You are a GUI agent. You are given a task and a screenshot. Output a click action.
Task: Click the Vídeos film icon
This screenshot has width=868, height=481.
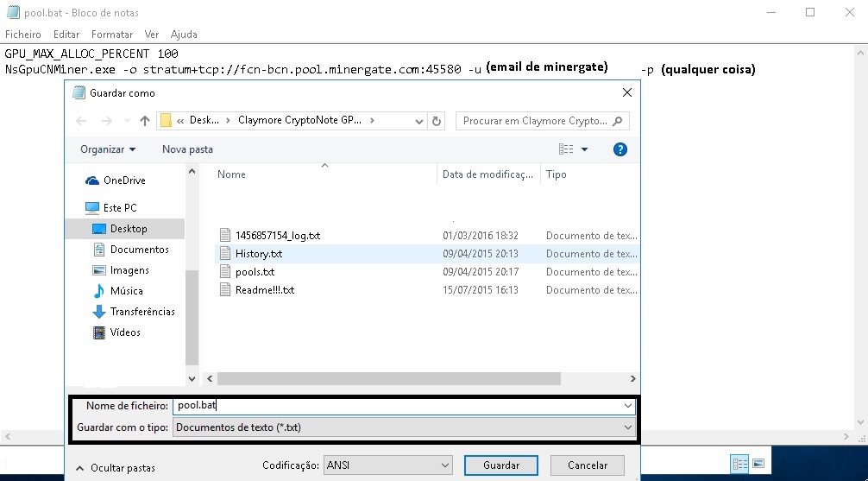click(99, 332)
